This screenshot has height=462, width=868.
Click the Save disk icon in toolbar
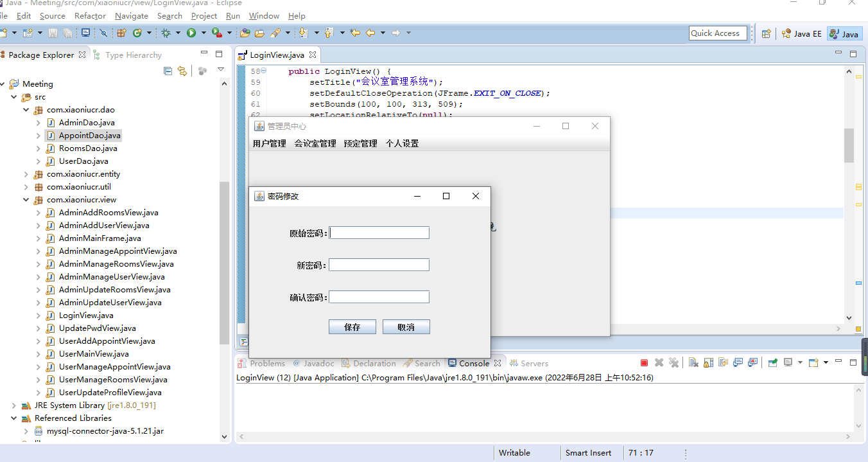53,33
